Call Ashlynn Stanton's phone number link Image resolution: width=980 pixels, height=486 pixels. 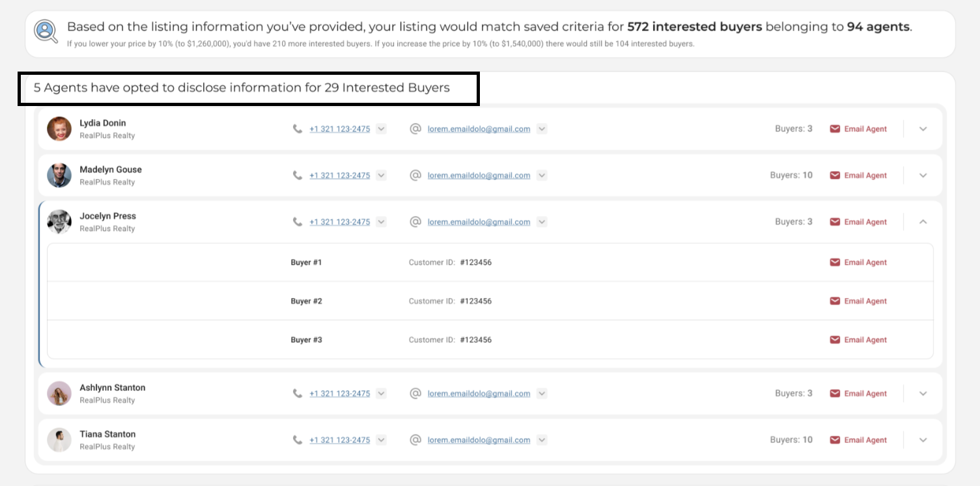click(339, 394)
